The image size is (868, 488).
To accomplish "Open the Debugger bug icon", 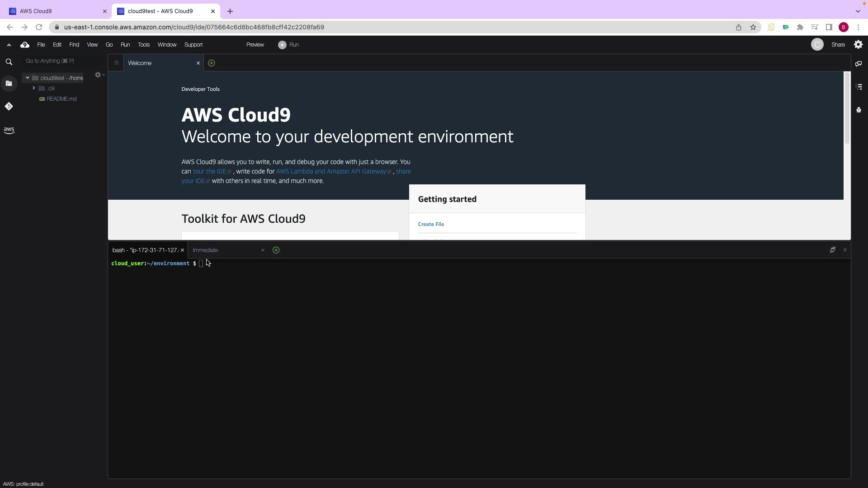I will click(x=859, y=110).
